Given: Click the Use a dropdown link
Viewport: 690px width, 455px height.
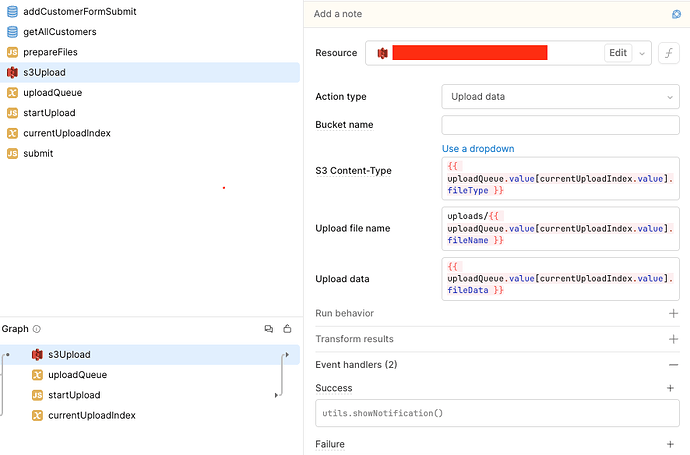Looking at the screenshot, I should (478, 149).
